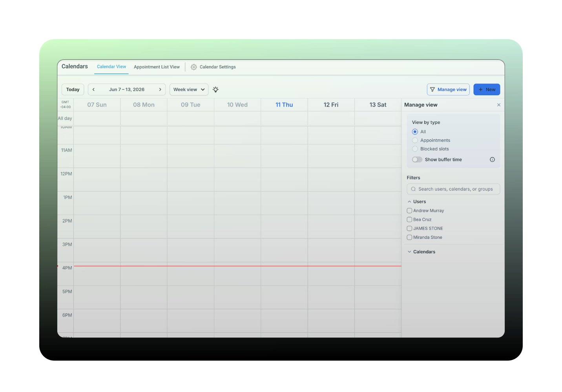562x392 pixels.
Task: Select the Blocked slots radio option
Action: point(415,149)
